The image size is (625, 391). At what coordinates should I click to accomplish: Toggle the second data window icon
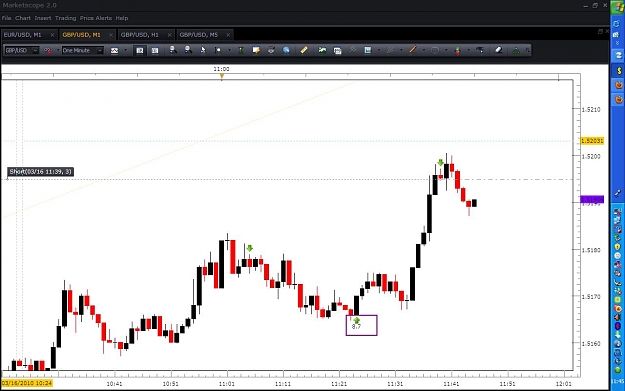[155, 51]
